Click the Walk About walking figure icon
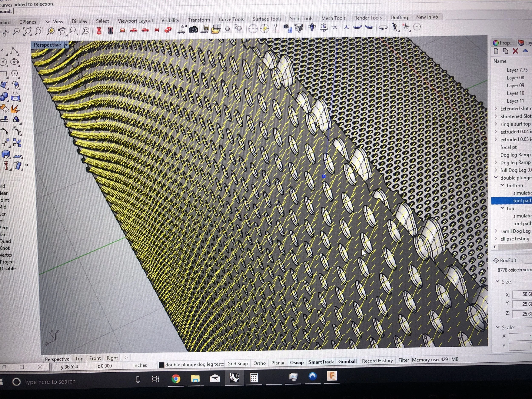Viewport: 532px width, 399px height. 394,27
